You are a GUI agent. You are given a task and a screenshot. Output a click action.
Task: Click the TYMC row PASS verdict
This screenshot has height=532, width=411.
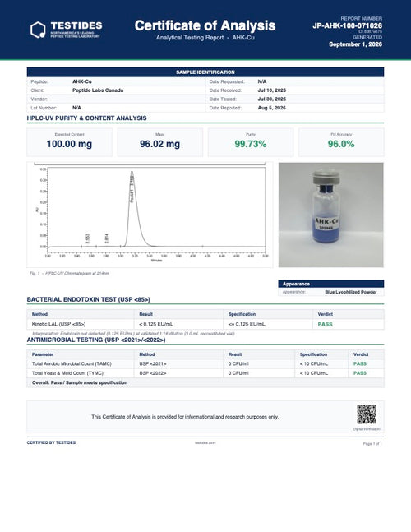[x=360, y=372]
